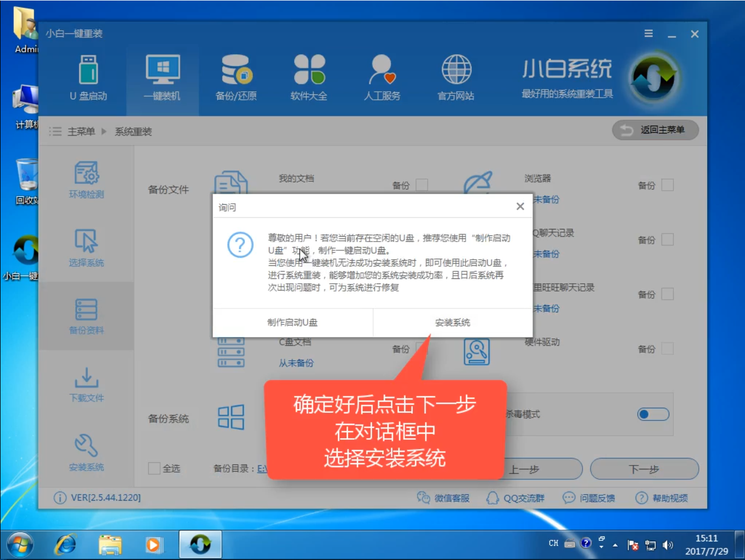This screenshot has width=745, height=560.
Task: Check the 旺旺聊天记录 backup checkbox
Action: point(668,294)
